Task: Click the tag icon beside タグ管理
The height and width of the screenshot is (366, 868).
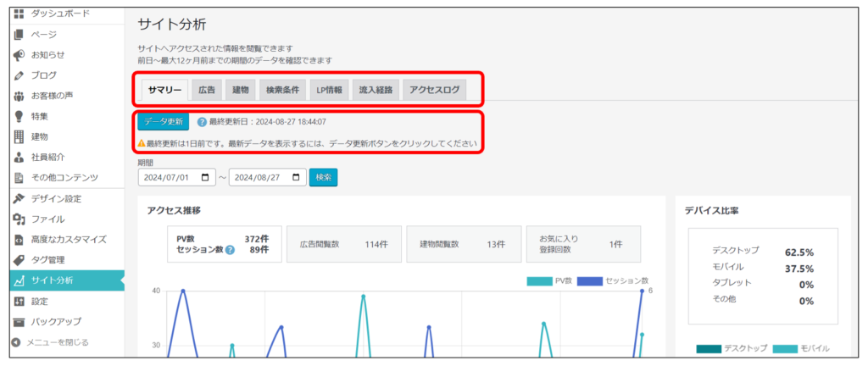Action: point(18,259)
